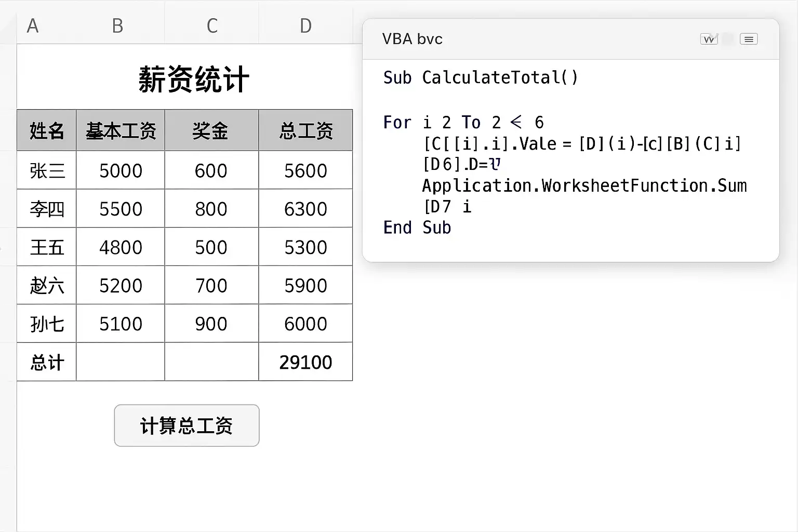
Task: Click 李四's base salary cell 5500
Action: pyautogui.click(x=121, y=209)
